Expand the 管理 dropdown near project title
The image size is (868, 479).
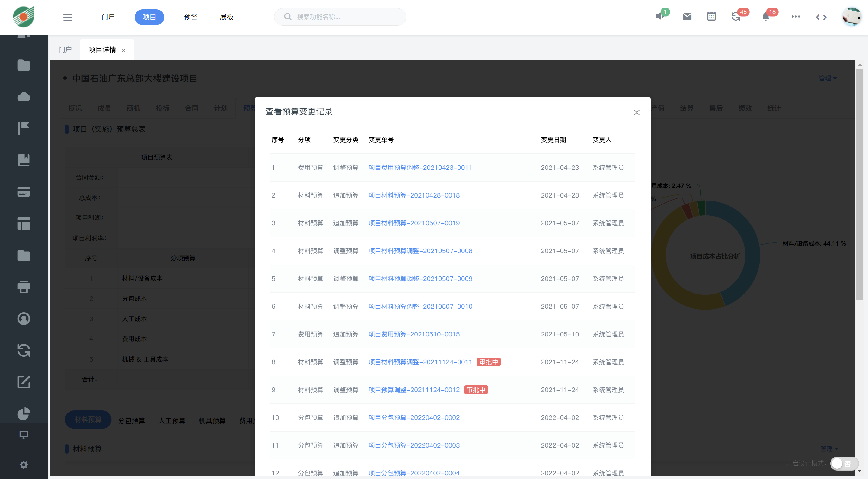click(828, 78)
